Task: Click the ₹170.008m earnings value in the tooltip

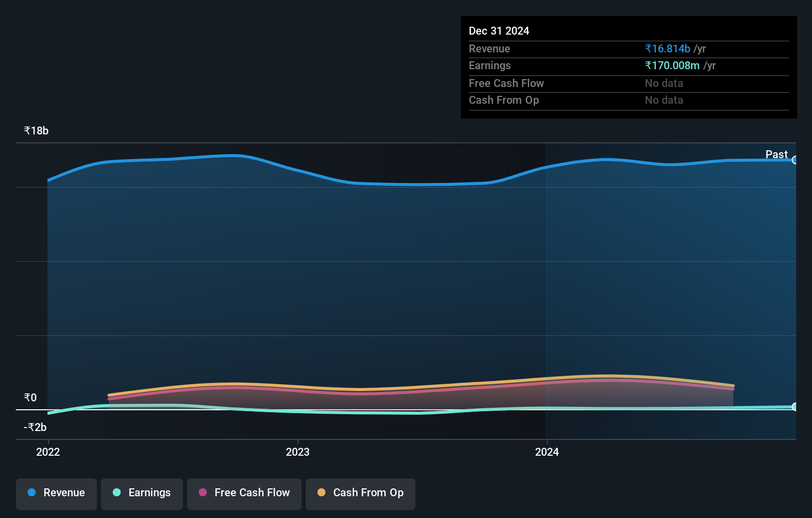Action: [672, 65]
